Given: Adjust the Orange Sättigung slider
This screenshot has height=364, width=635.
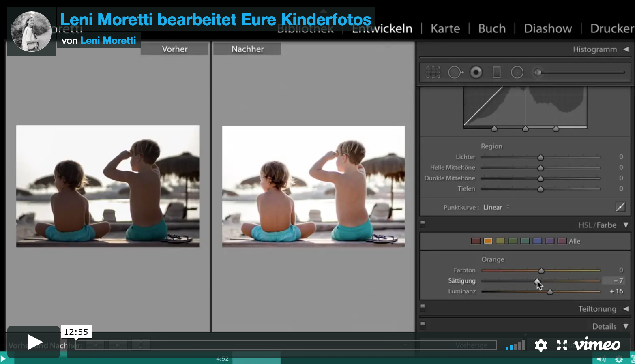Looking at the screenshot, I should [537, 281].
